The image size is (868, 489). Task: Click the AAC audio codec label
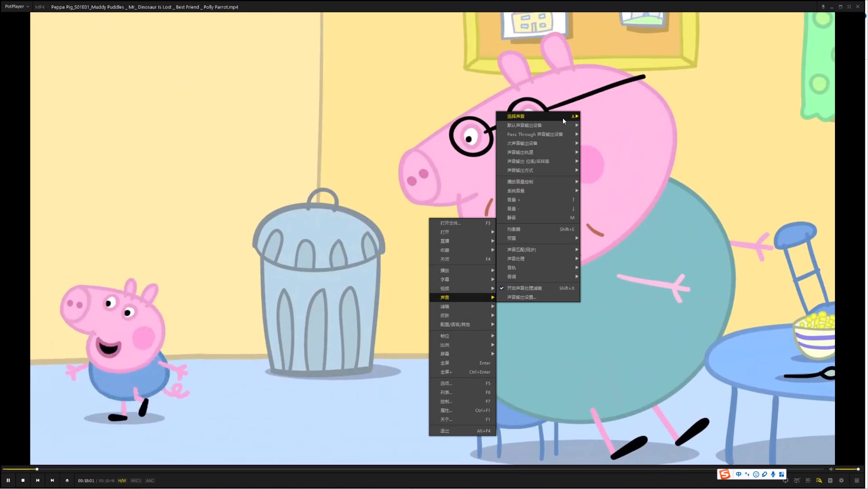click(150, 481)
